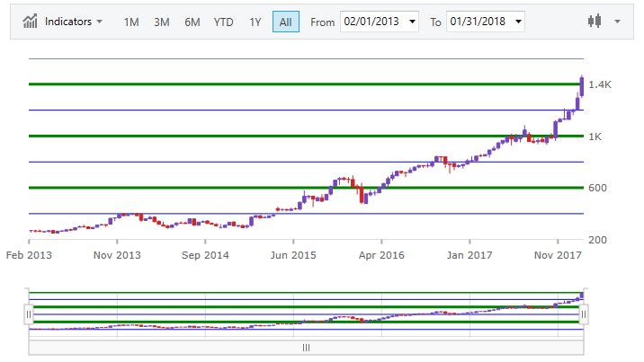Click the latest candlestick near 1.4K

pyautogui.click(x=583, y=86)
